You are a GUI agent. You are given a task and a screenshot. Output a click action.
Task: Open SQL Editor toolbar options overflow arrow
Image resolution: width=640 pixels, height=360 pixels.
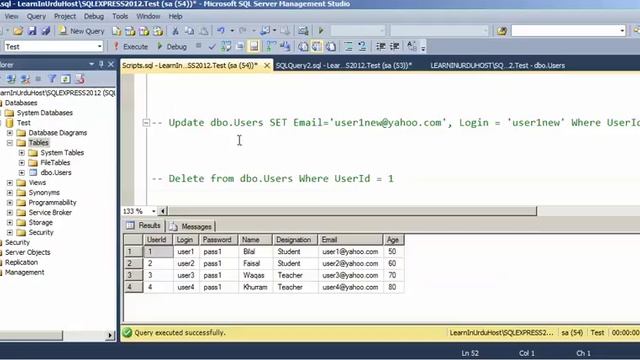click(x=423, y=48)
